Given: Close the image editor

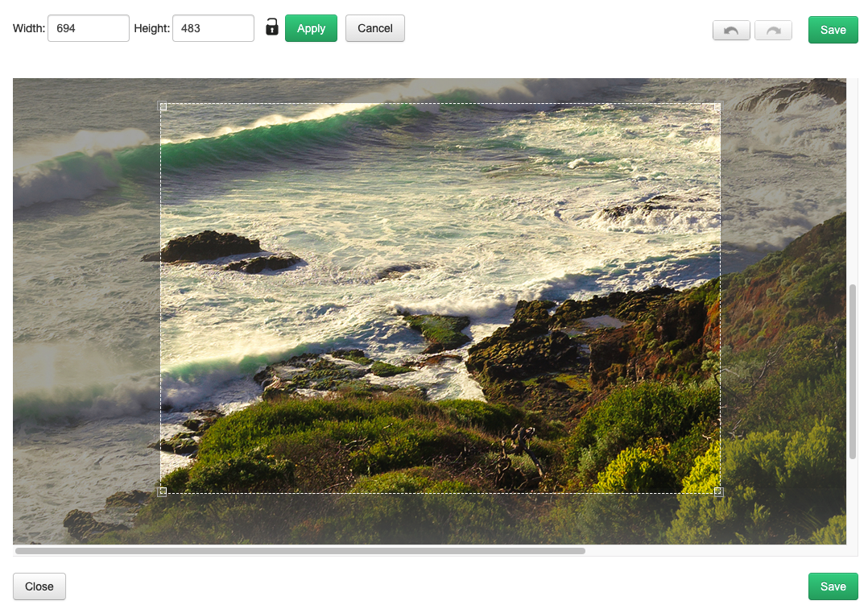Looking at the screenshot, I should click(39, 586).
